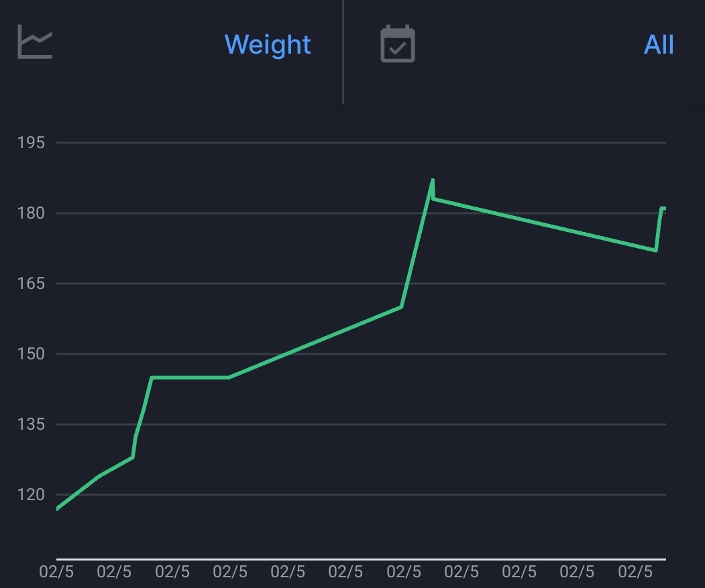
Task: Click the 180 y-axis label
Action: click(31, 213)
